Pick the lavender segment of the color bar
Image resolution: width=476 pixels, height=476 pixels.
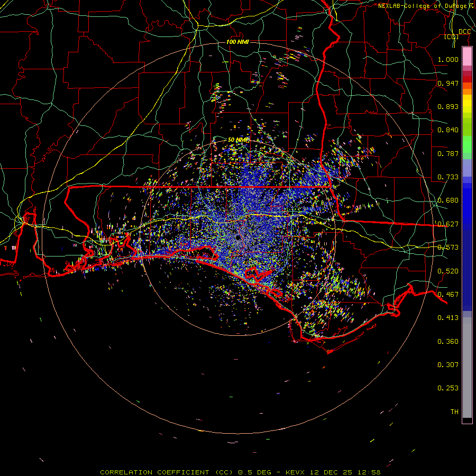[467, 168]
